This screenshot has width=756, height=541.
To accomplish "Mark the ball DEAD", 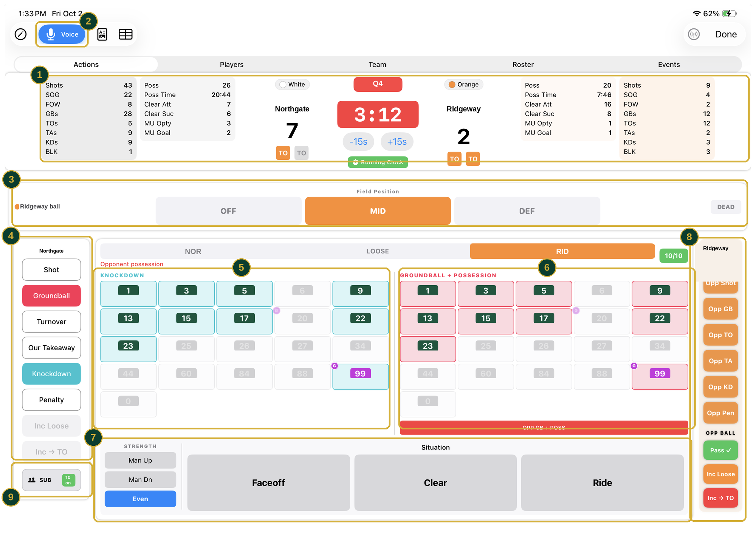I will 726,207.
